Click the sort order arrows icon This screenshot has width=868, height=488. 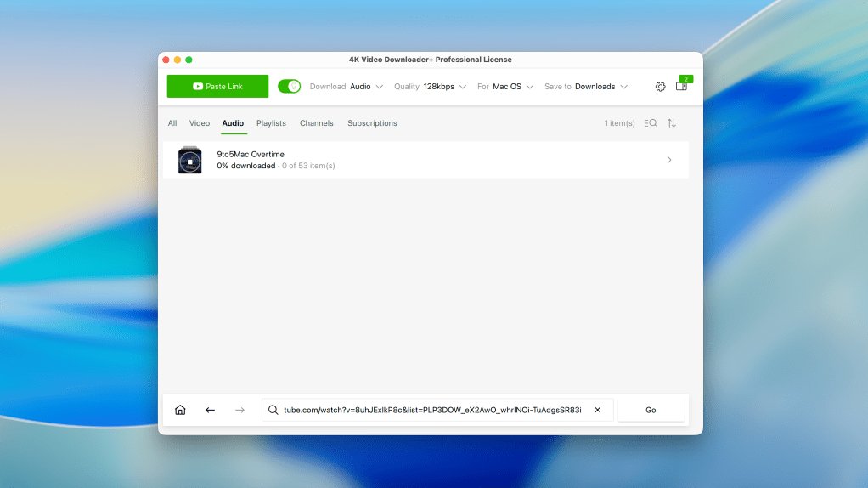(672, 123)
